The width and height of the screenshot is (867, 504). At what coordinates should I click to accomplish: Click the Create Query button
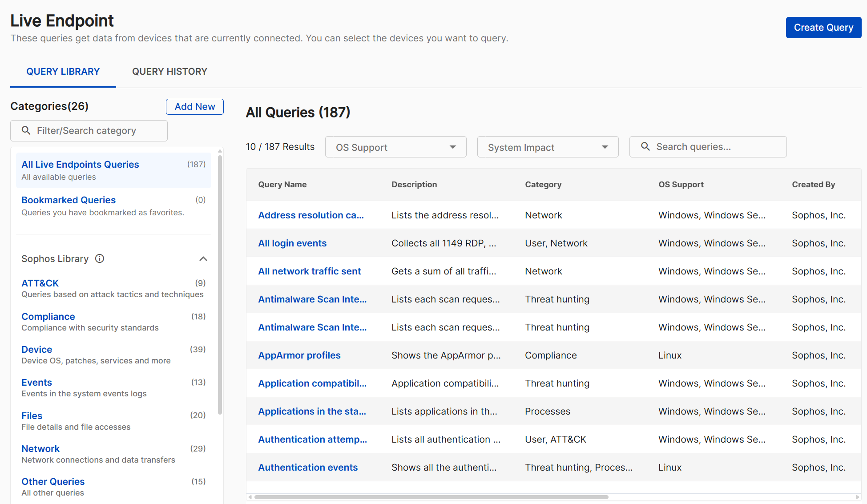tap(823, 28)
